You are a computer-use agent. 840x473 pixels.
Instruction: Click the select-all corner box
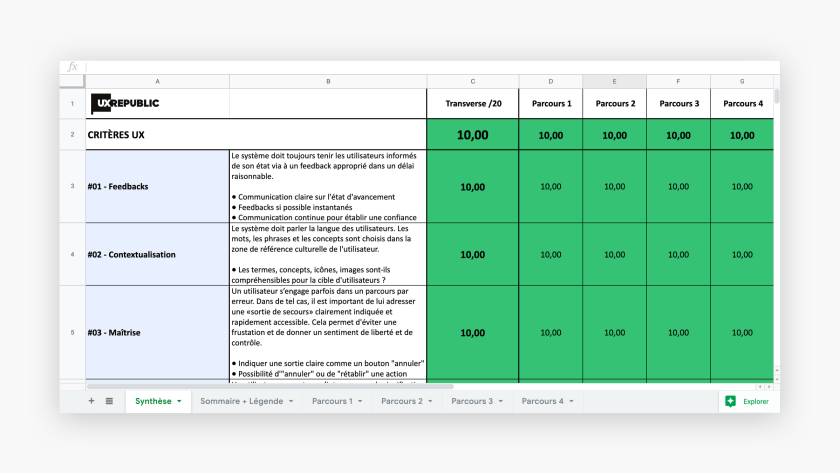(x=72, y=81)
